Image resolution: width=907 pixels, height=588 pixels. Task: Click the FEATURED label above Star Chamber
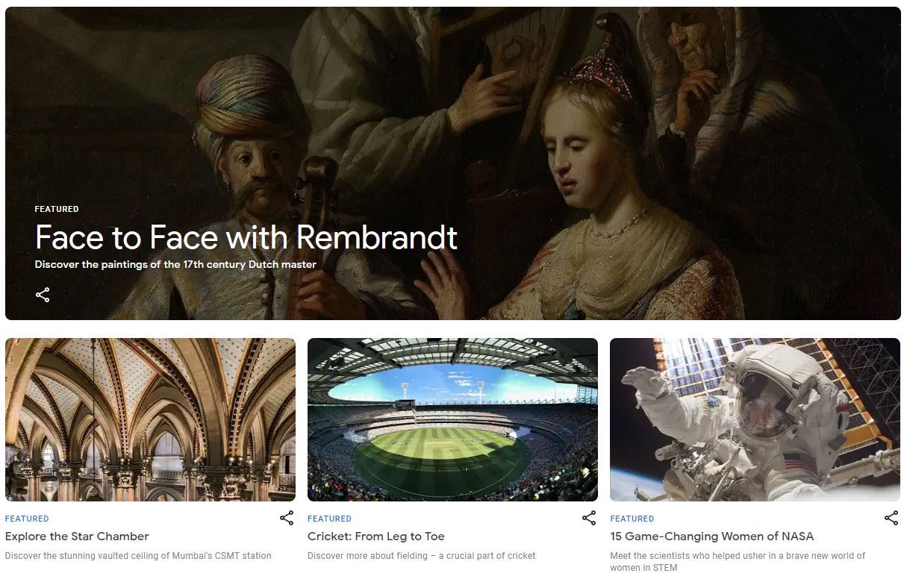27,519
